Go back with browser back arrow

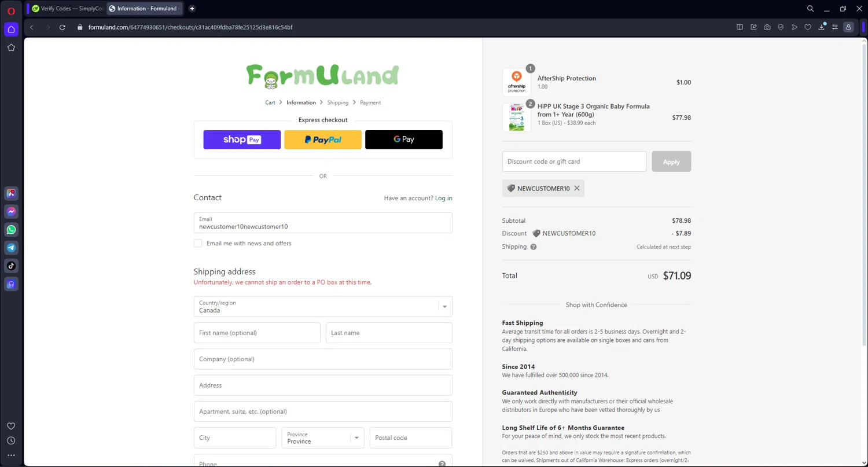tap(32, 27)
